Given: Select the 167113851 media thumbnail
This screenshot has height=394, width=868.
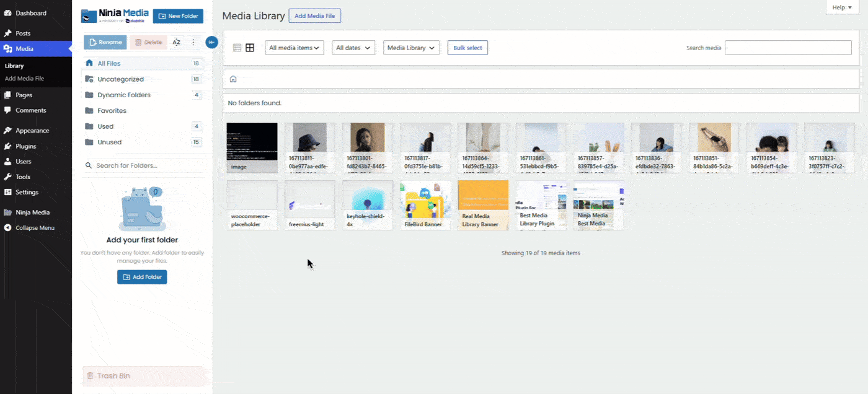Looking at the screenshot, I should [x=714, y=147].
